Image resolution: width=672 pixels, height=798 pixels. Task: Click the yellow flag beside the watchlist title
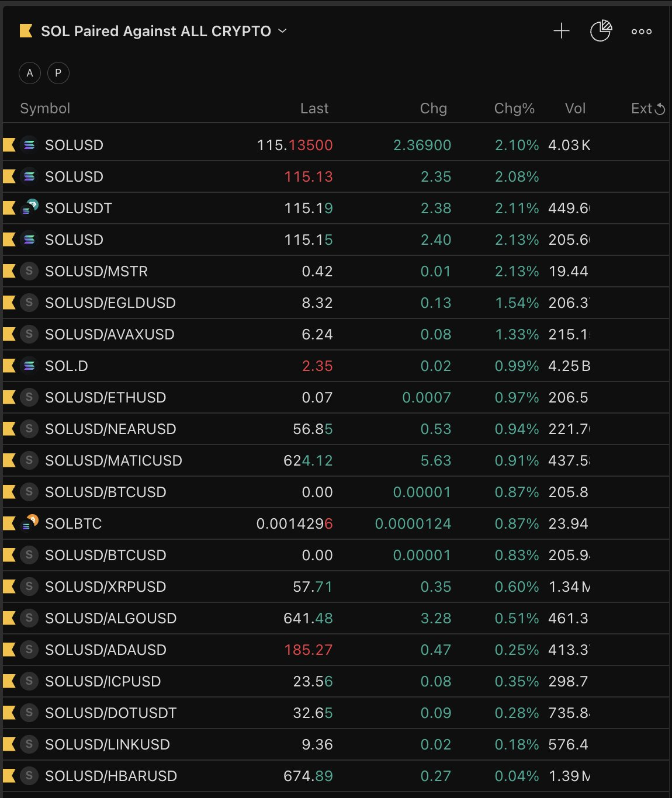click(x=26, y=30)
